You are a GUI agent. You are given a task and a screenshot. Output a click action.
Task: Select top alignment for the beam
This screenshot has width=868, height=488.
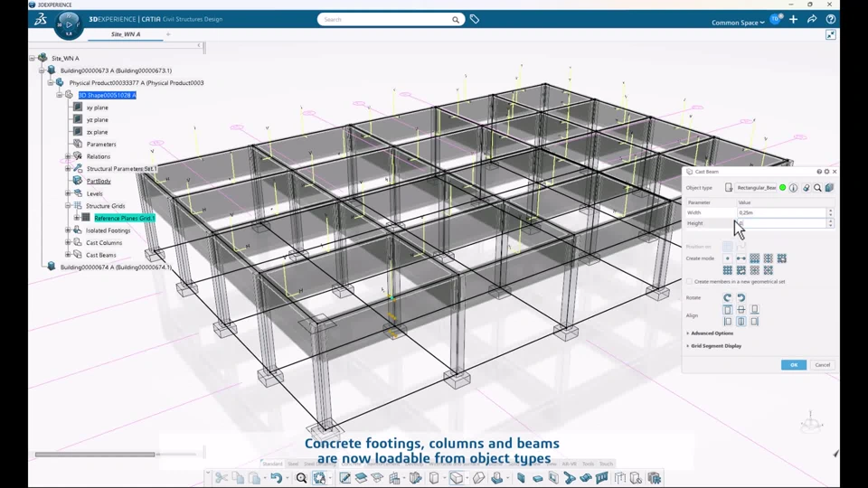click(727, 310)
